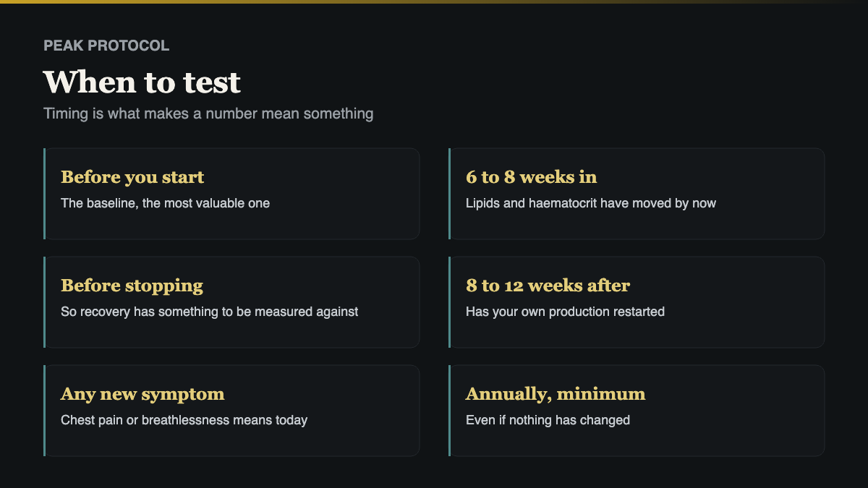This screenshot has width=868, height=488.
Task: Click teal accent bar of '6 to 8 weeks in' card
Action: pos(449,194)
